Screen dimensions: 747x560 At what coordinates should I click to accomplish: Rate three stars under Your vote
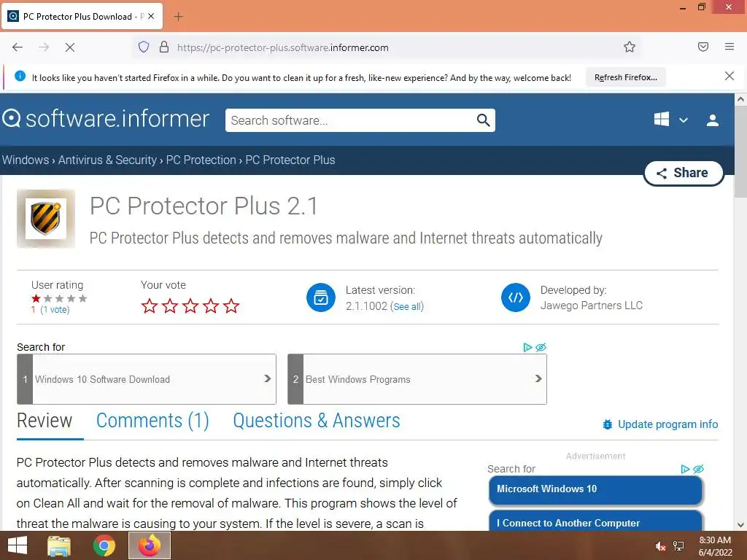coord(190,306)
